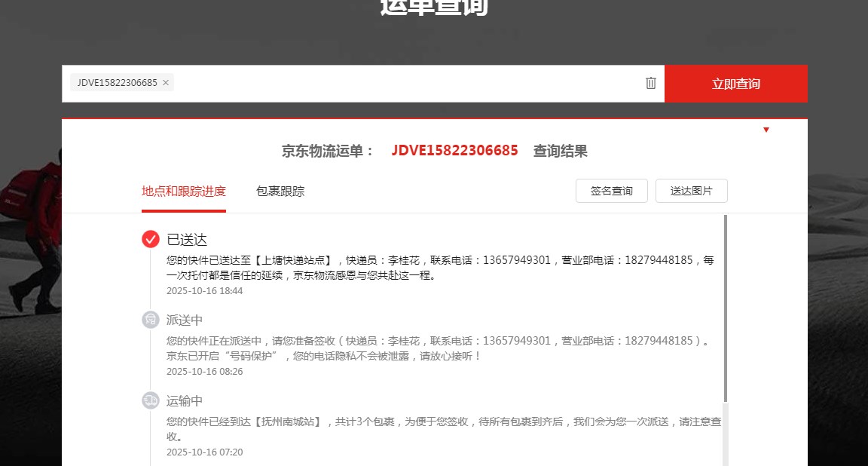The height and width of the screenshot is (466, 868).
Task: Open 签名查询 signature lookup
Action: [x=611, y=191]
